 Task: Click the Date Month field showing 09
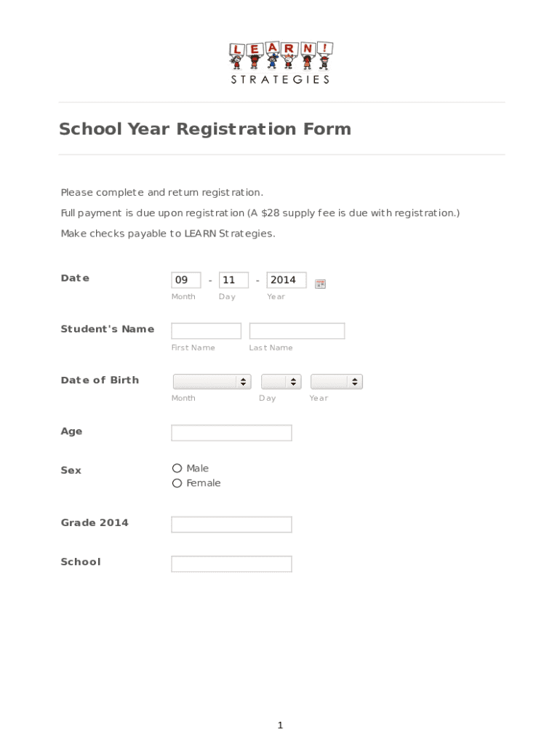click(185, 280)
